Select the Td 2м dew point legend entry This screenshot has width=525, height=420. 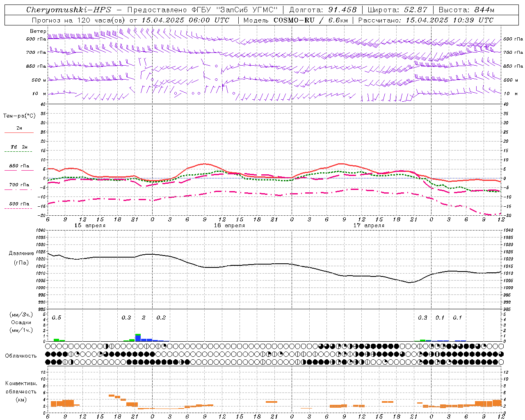(19, 147)
